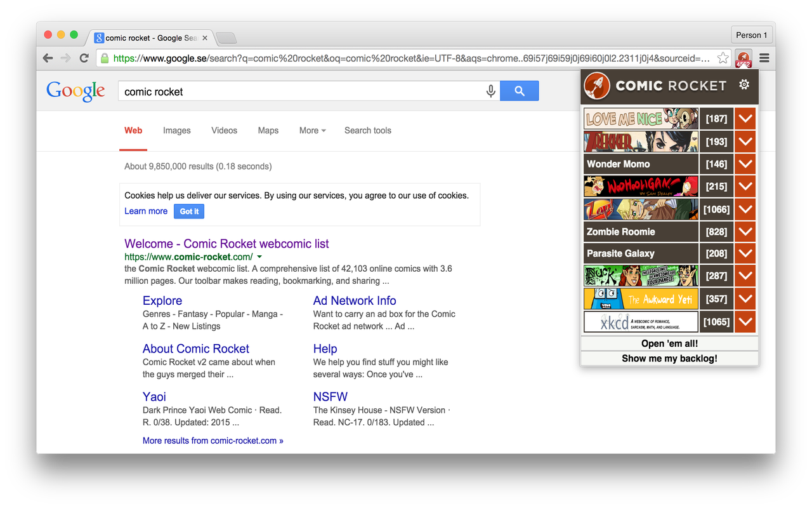Click the browser forward arrow
Viewport: 812px width, 508px height.
(x=65, y=58)
